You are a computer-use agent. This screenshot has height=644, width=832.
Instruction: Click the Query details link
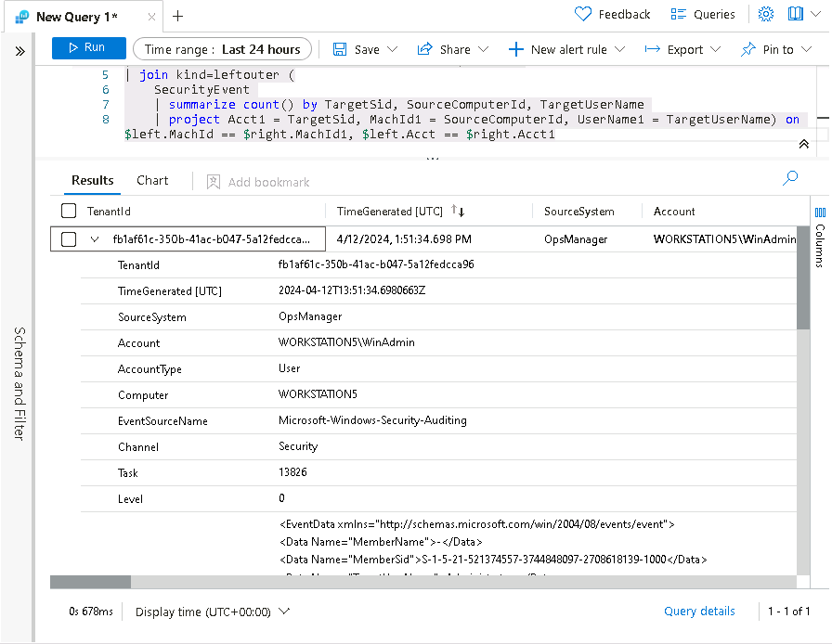coord(699,612)
